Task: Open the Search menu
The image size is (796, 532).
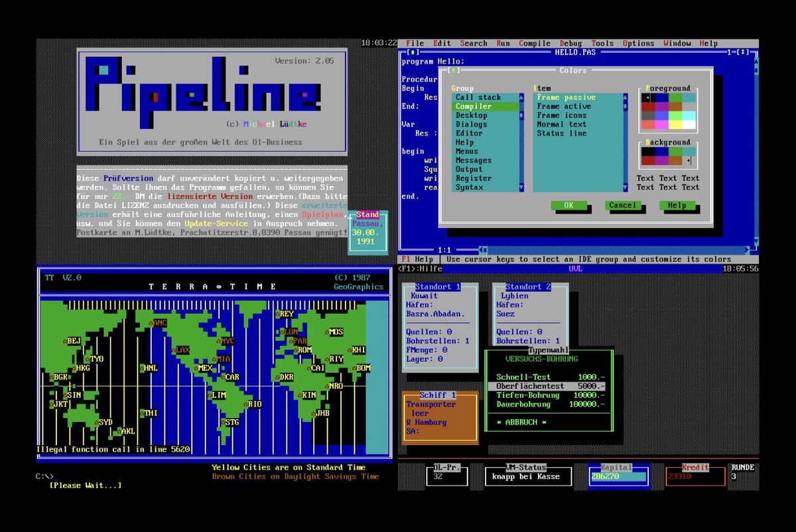Action: [474, 43]
